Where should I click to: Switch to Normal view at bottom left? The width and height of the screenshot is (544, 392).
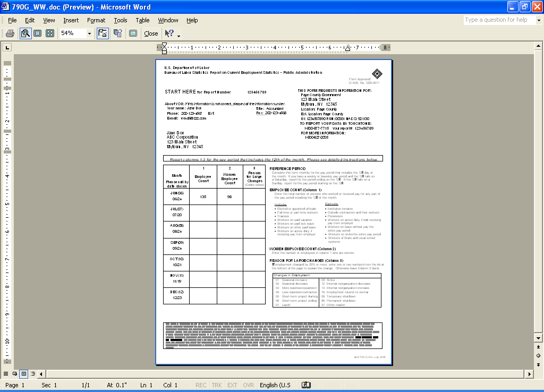6,374
